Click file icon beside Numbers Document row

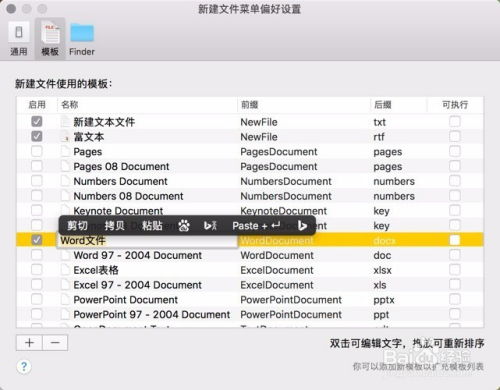click(65, 181)
